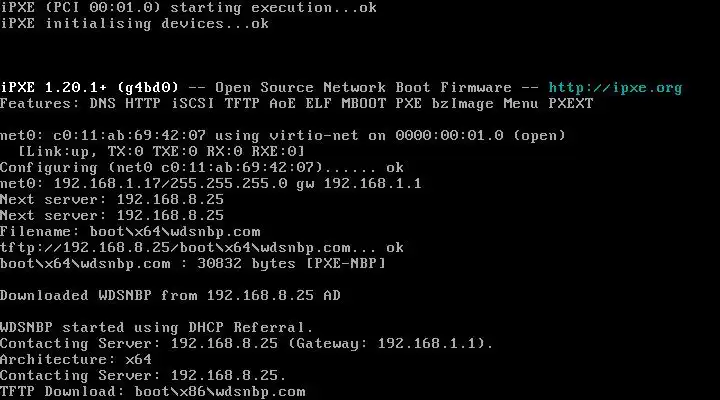Click the 192.168.1.17 IP address line
Image resolution: width=720 pixels, height=400 pixels.
210,183
